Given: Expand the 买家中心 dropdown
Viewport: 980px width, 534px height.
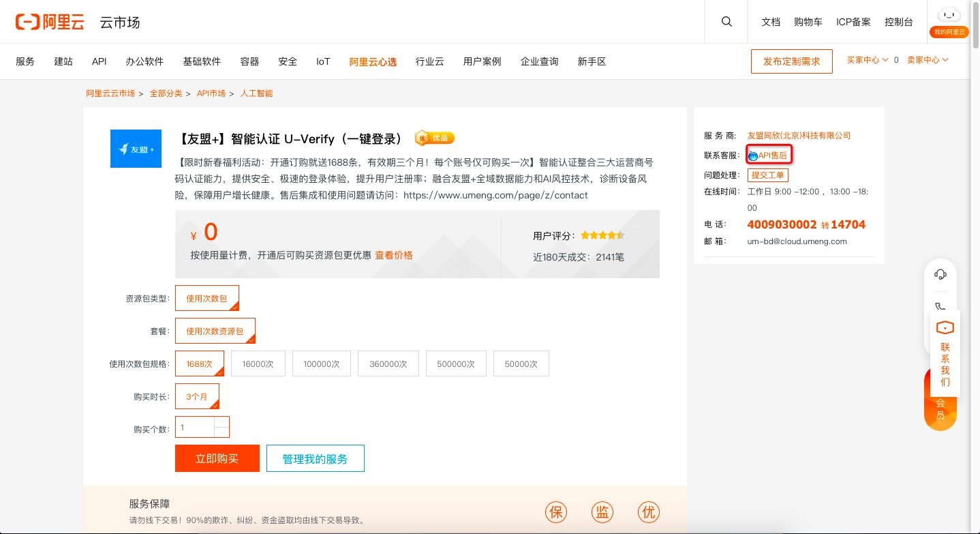Looking at the screenshot, I should click(x=868, y=60).
